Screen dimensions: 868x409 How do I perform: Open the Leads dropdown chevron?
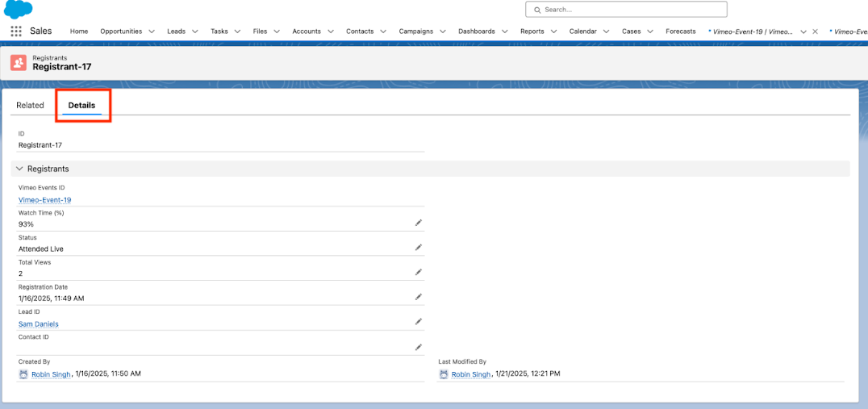point(195,31)
